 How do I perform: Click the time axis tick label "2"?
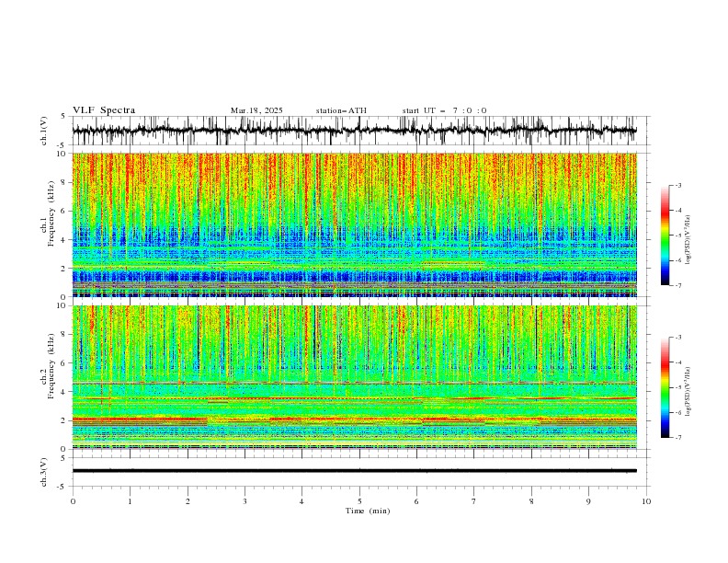(x=188, y=501)
